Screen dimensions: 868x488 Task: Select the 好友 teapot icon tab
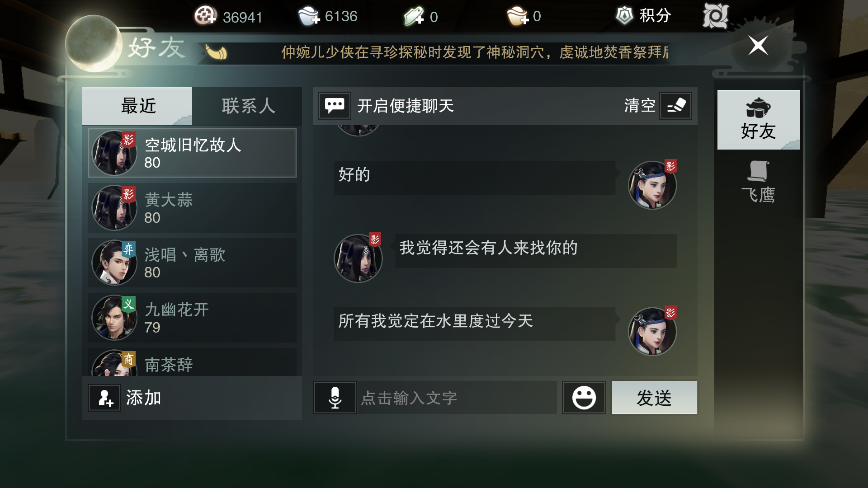[758, 120]
